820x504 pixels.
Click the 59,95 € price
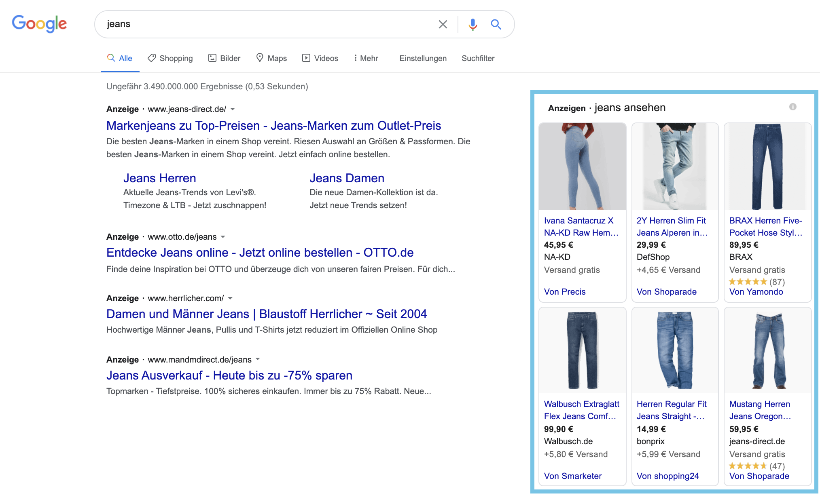click(x=744, y=429)
